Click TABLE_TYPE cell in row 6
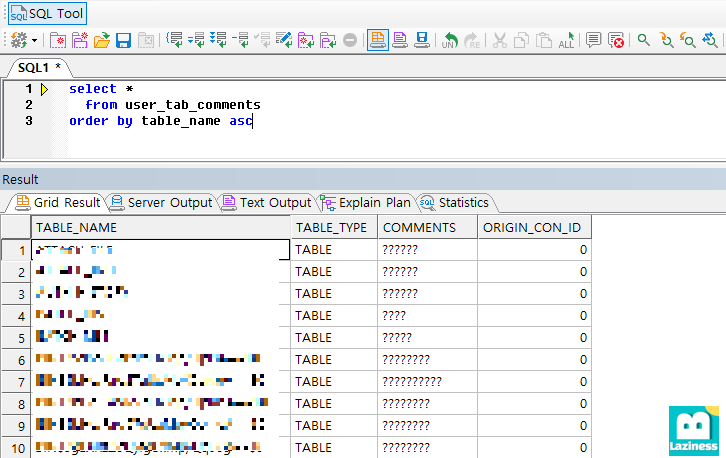 click(334, 359)
